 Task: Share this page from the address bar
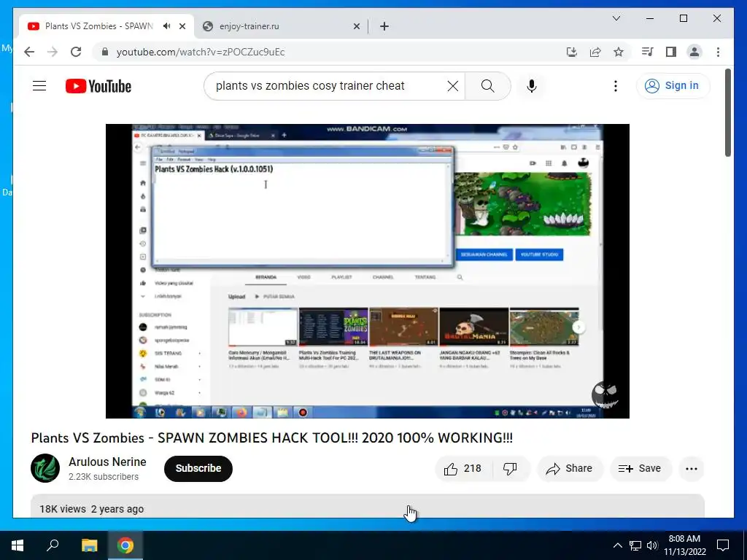point(595,52)
